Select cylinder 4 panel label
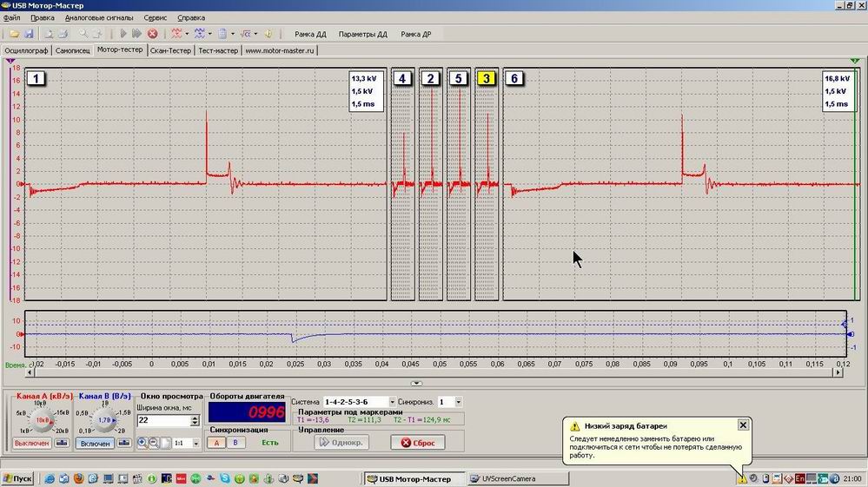 pos(402,78)
